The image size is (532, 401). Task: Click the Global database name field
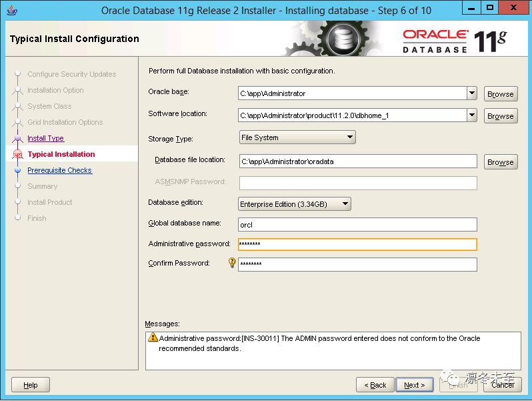357,225
